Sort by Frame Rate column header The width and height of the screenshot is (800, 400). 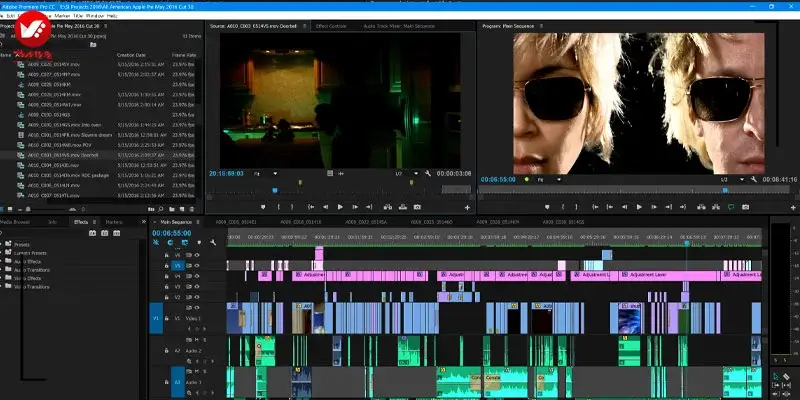coord(184,55)
